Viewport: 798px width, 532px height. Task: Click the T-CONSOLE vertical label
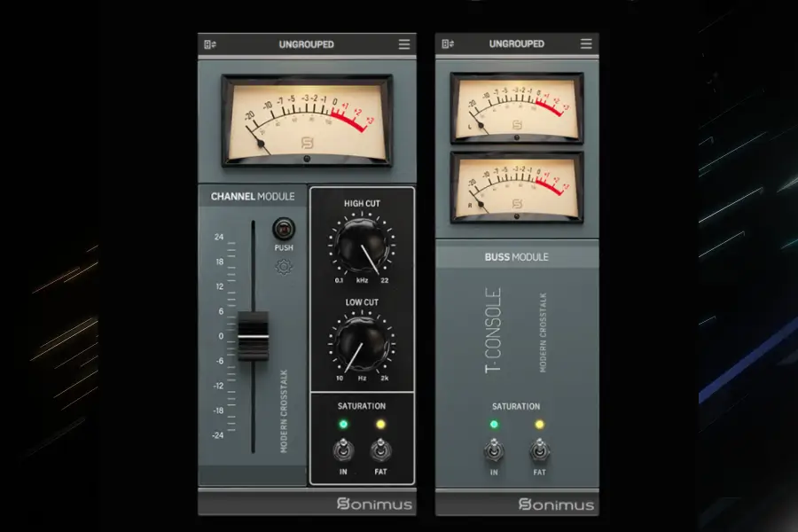[493, 330]
